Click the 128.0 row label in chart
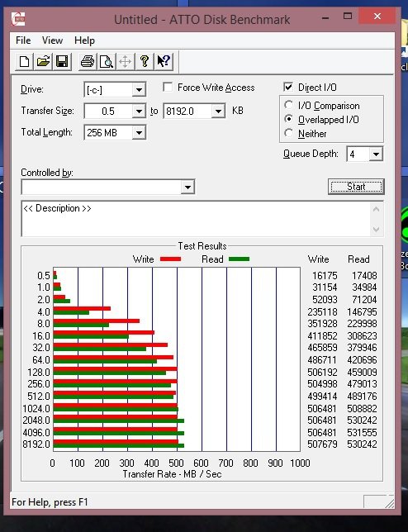This screenshot has width=408, height=532. [x=38, y=372]
